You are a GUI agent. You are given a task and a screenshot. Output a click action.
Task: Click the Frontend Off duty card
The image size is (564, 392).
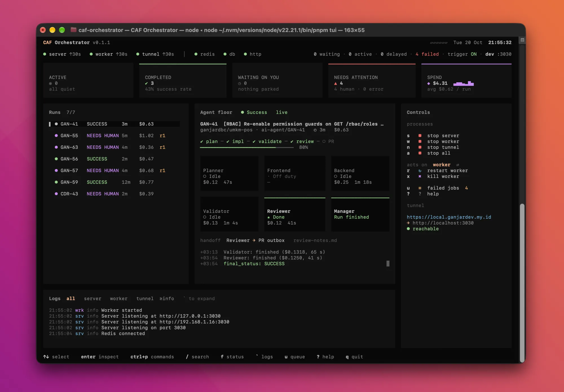coord(295,173)
